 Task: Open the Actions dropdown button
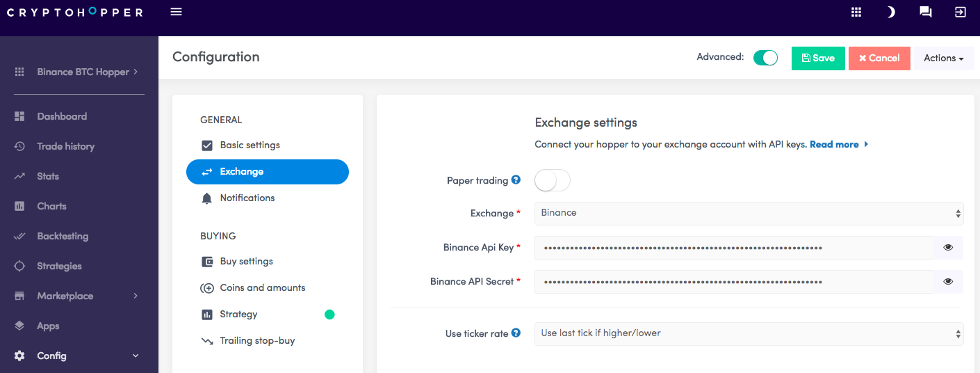(x=944, y=58)
